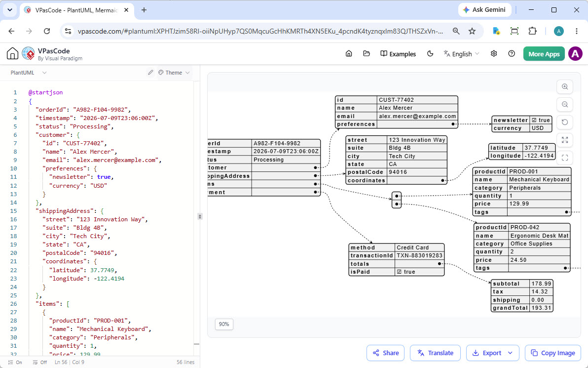Open the small home icon left of folder icon
588x368 pixels.
[x=349, y=54]
